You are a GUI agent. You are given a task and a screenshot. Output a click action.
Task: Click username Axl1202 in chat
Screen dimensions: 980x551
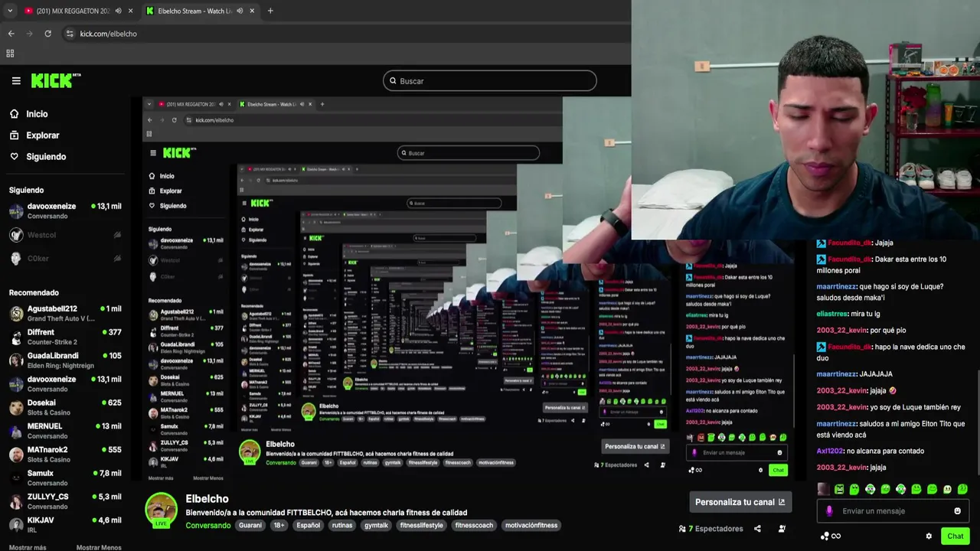point(830,452)
